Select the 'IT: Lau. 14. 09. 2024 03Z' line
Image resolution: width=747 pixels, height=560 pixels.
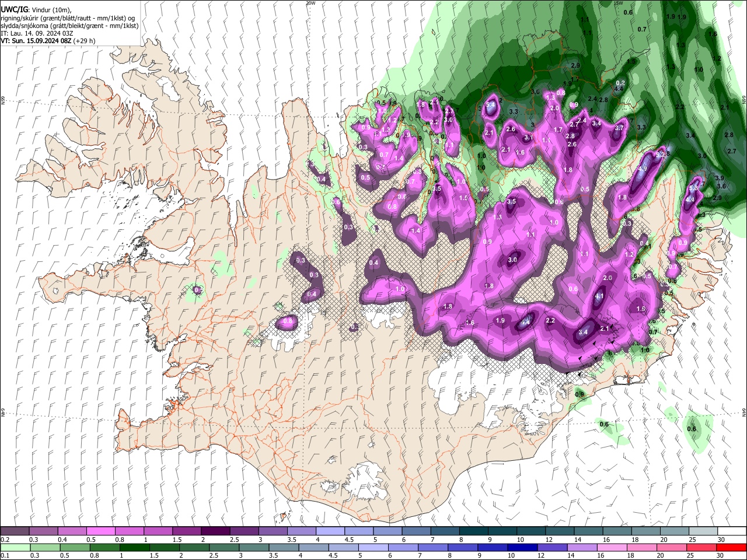(x=37, y=33)
